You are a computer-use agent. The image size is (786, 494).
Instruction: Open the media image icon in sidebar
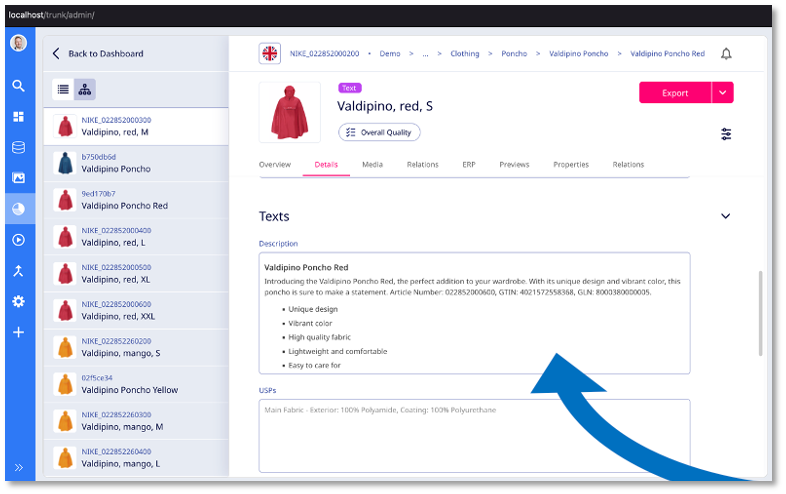[x=19, y=178]
